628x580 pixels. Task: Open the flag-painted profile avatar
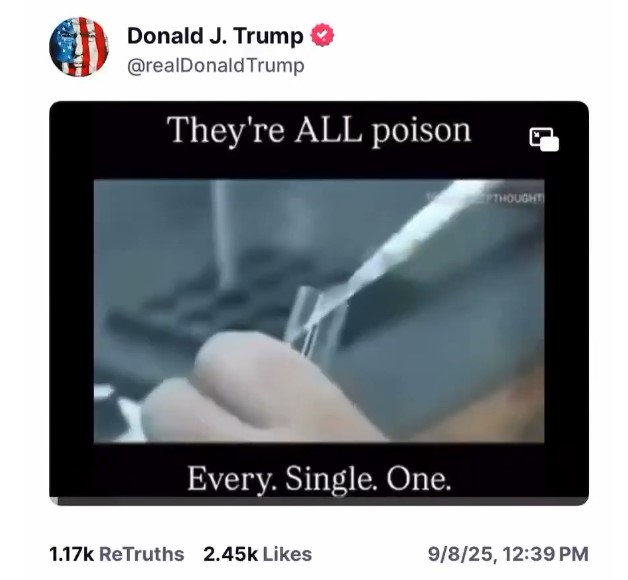[78, 46]
